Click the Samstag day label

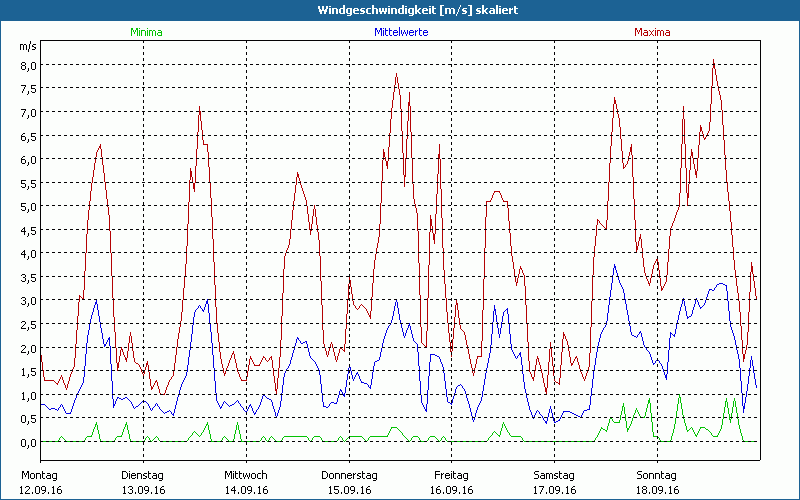(x=554, y=476)
